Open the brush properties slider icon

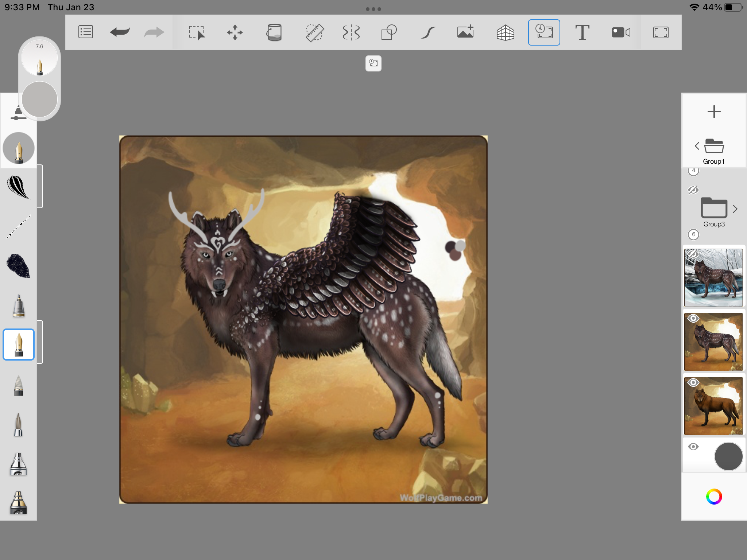(18, 112)
